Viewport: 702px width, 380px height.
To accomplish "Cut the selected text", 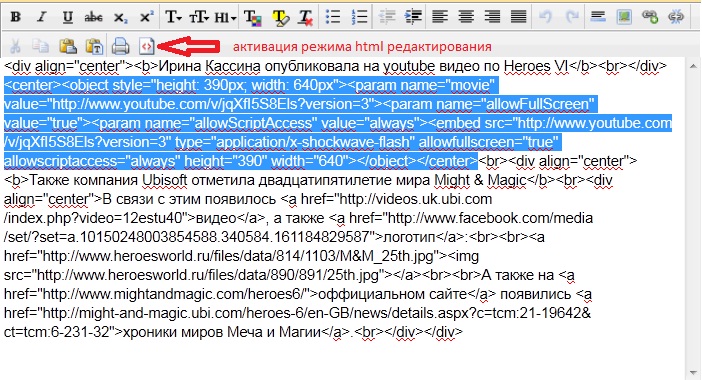I will tap(15, 46).
